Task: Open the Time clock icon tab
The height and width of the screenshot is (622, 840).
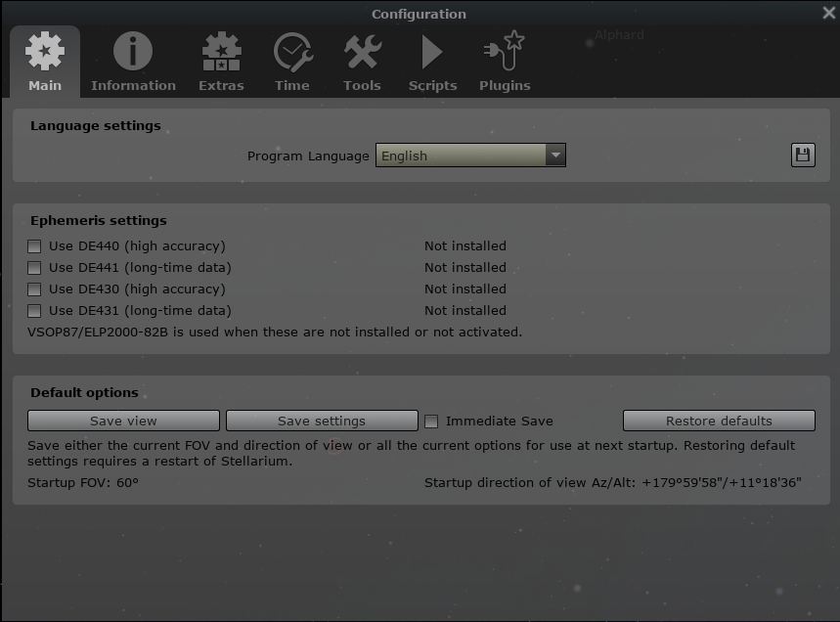Action: click(x=292, y=62)
